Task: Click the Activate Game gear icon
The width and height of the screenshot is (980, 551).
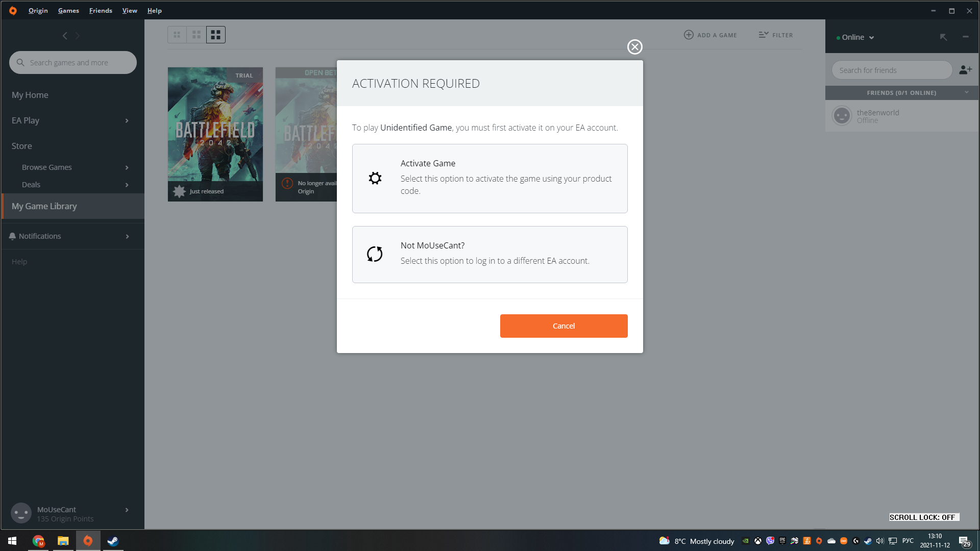Action: tap(375, 178)
